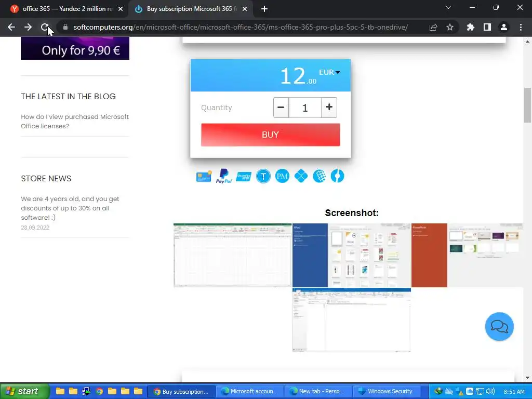View site info via the padlock icon
The image size is (532, 399).
[65, 27]
